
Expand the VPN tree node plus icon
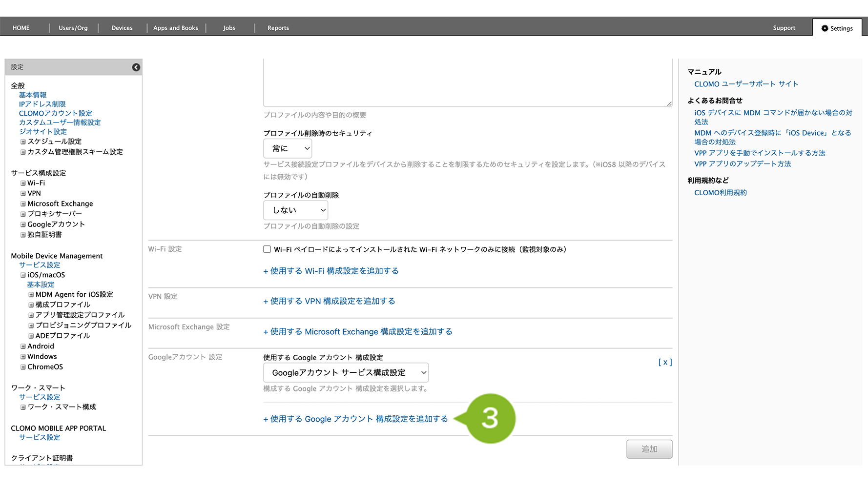click(23, 194)
